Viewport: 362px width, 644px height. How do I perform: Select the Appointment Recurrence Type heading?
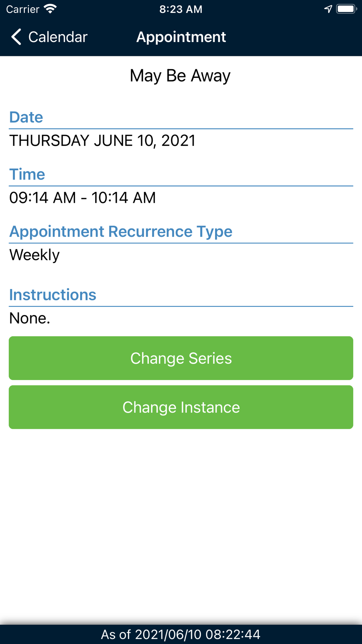click(x=121, y=231)
